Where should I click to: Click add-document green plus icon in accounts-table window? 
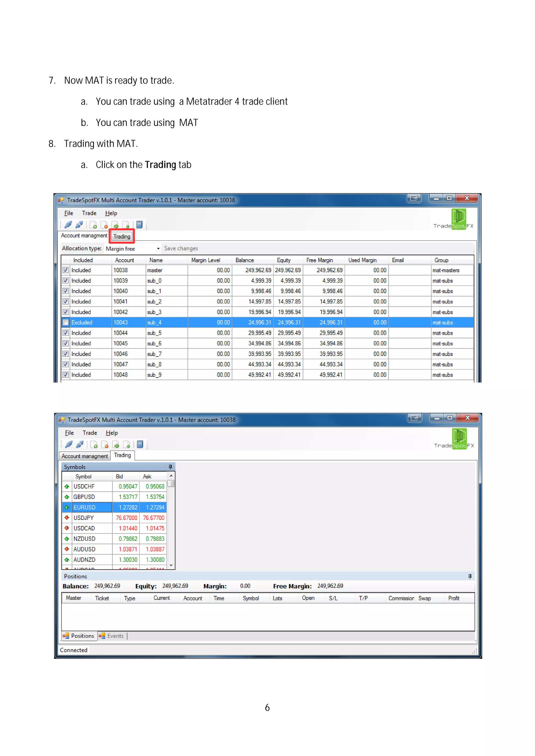point(93,225)
